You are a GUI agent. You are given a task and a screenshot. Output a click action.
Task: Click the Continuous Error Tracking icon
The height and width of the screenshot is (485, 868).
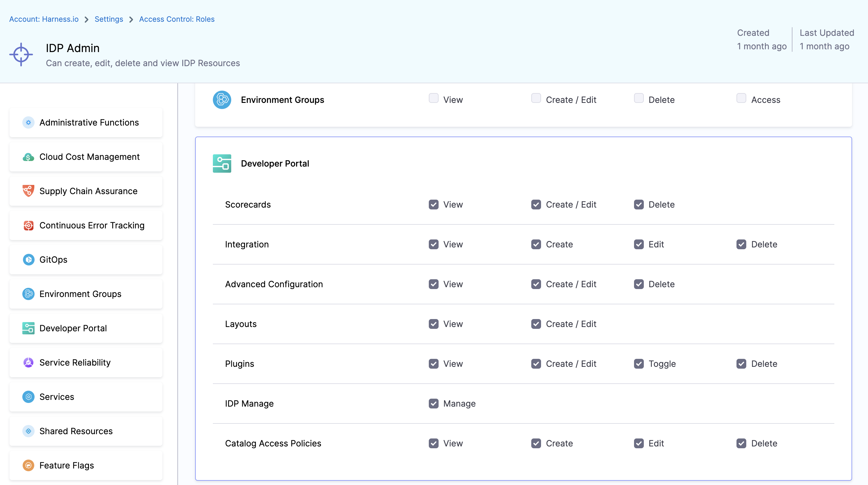coord(28,225)
